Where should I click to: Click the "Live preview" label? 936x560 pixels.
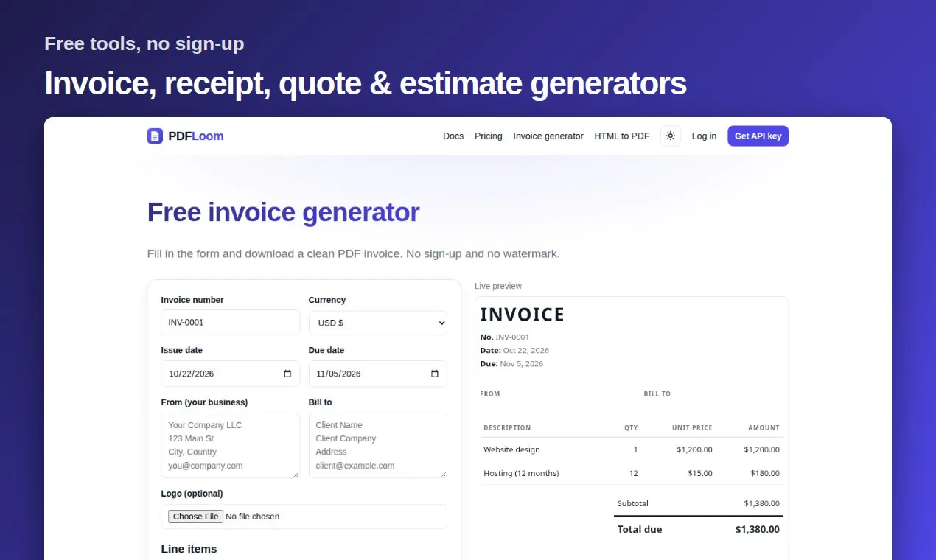(498, 286)
